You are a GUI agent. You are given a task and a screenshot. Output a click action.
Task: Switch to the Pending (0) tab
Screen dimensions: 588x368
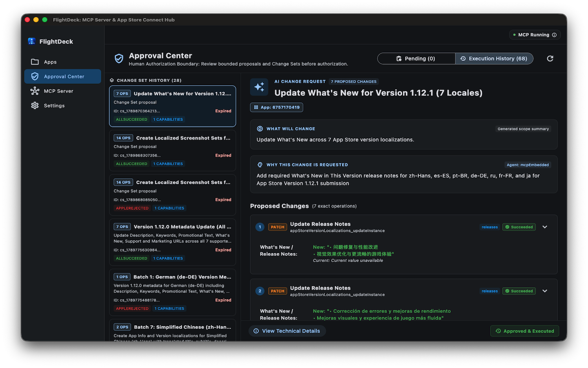416,58
